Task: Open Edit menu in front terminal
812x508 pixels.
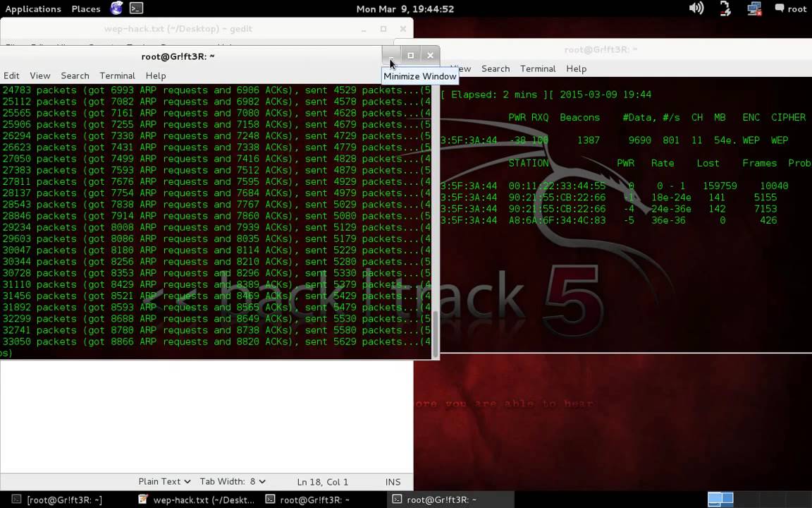Action: (11, 75)
